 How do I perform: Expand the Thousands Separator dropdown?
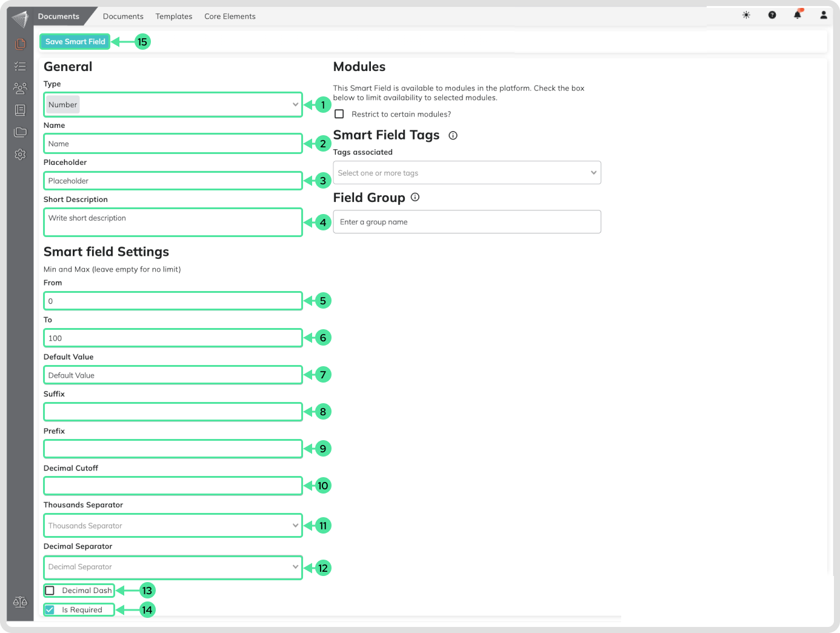(x=173, y=526)
